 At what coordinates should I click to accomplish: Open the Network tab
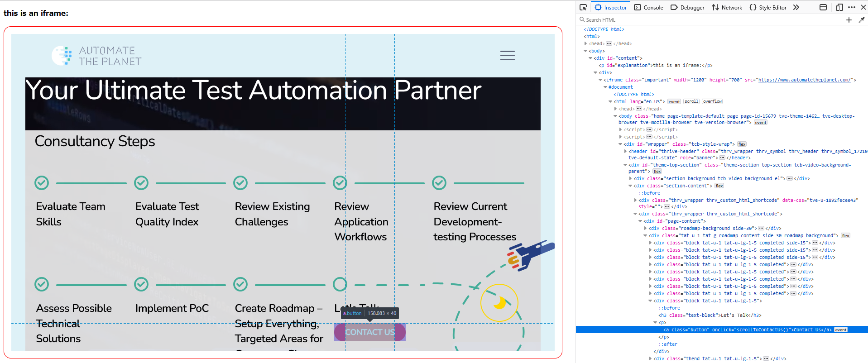(727, 7)
